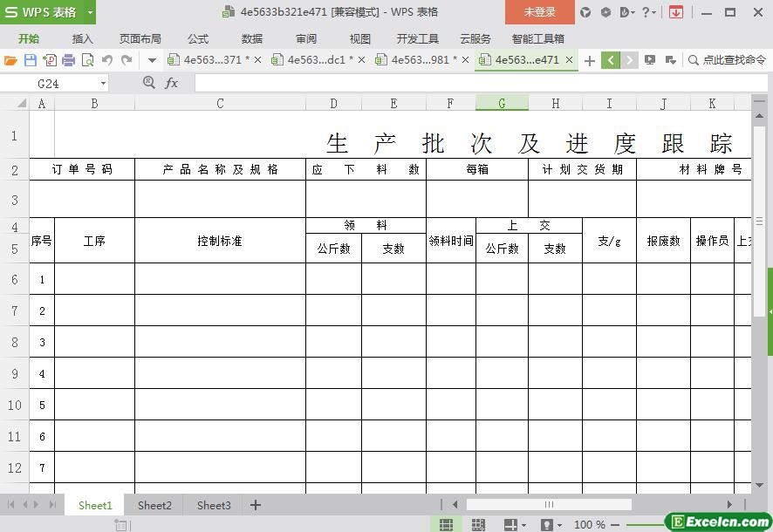This screenshot has width=773, height=532.
Task: Expand the WPS 表格 menu dropdown arrow
Action: [90, 12]
